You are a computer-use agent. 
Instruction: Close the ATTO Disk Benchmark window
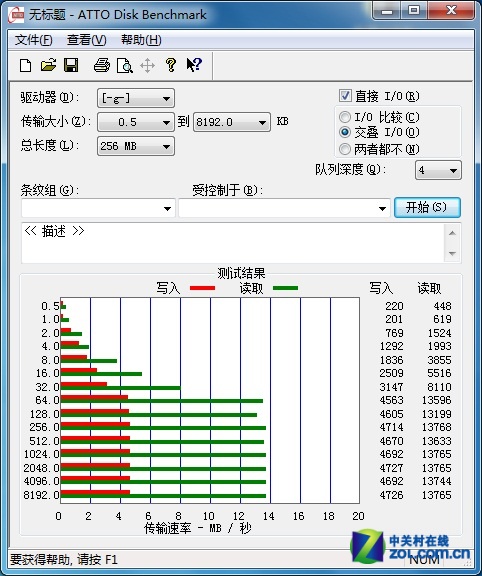[451, 10]
